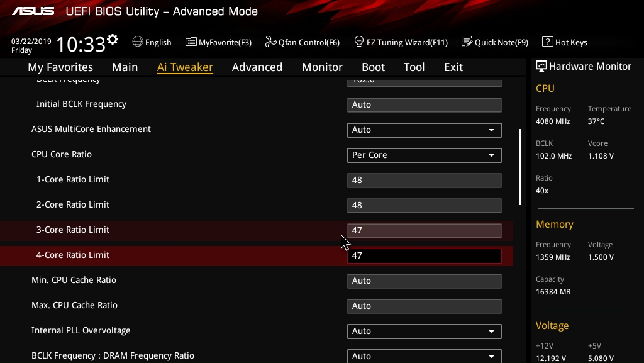This screenshot has width=644, height=363.
Task: Click the Memory section heading
Action: pyautogui.click(x=555, y=224)
